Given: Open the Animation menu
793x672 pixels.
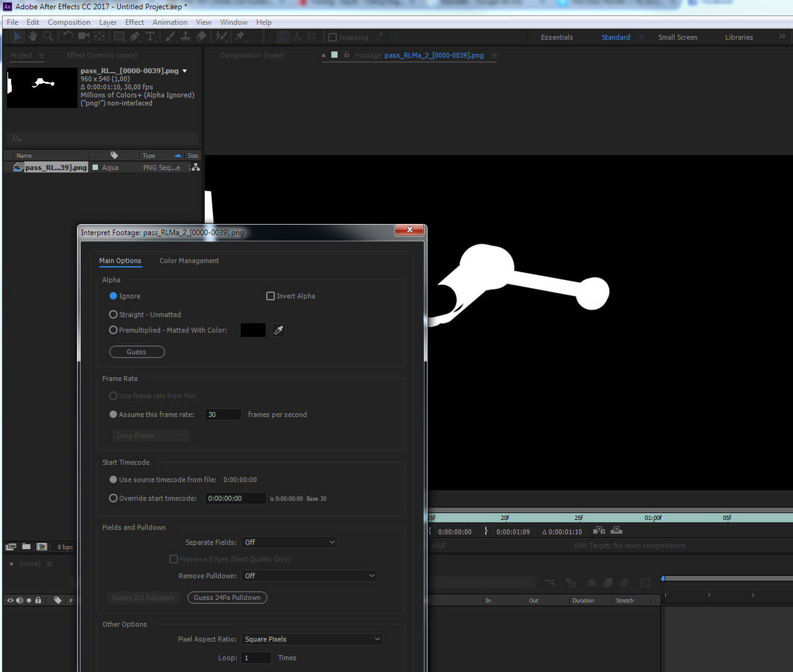Looking at the screenshot, I should click(x=170, y=22).
